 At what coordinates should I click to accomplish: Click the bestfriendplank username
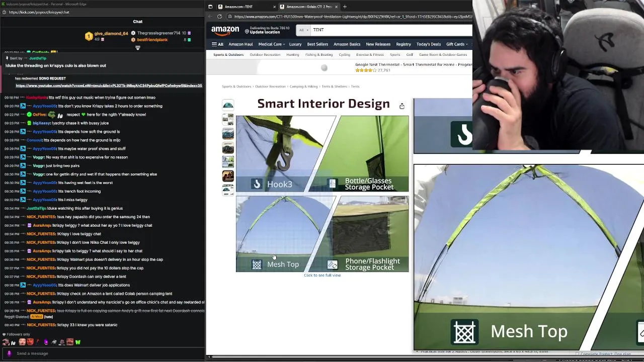(x=152, y=40)
